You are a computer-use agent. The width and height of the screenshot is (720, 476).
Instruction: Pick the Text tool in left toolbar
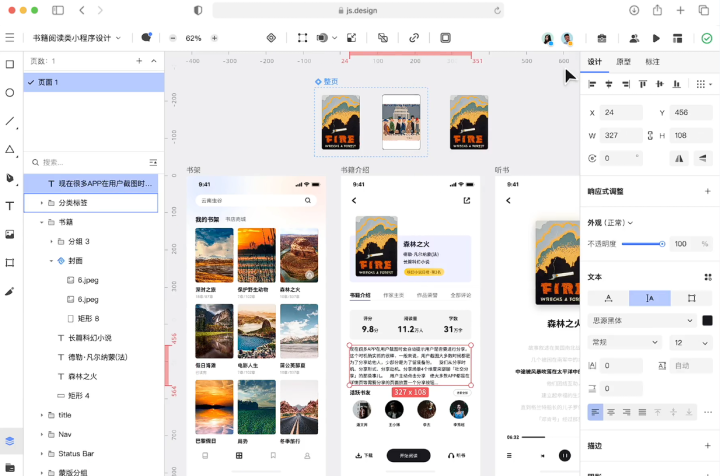(x=10, y=205)
